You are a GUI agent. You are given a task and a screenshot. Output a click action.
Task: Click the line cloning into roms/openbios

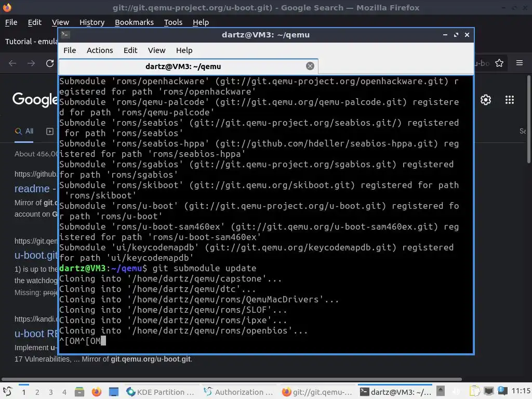(x=183, y=331)
